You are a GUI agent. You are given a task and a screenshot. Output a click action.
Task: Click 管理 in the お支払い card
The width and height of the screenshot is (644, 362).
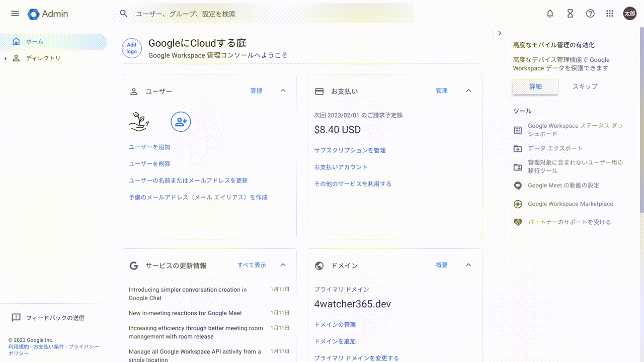click(x=442, y=91)
